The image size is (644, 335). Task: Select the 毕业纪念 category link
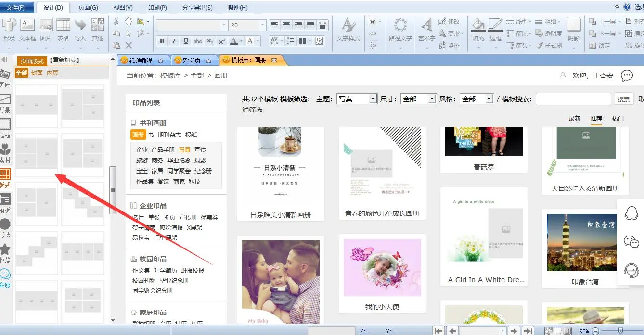click(179, 160)
